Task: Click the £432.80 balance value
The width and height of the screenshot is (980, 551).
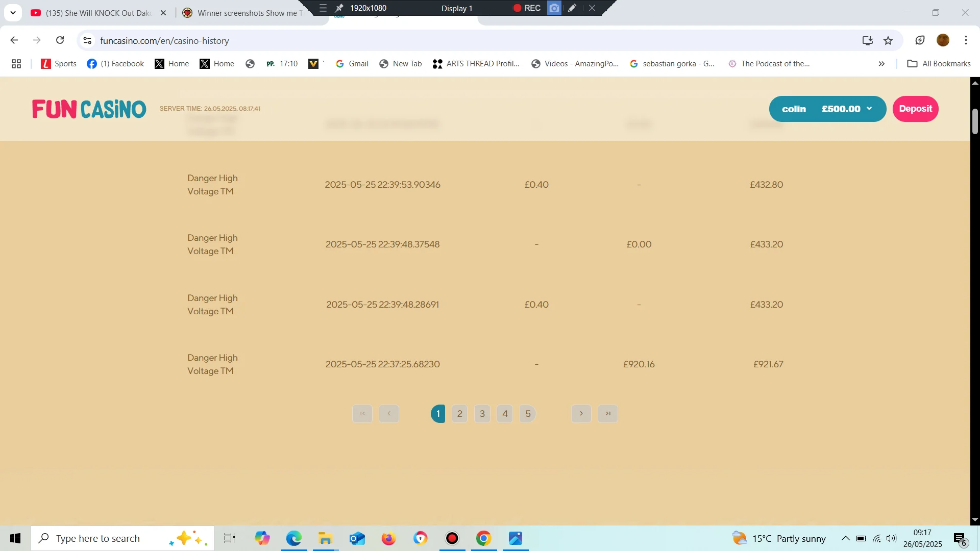Action: click(x=766, y=185)
